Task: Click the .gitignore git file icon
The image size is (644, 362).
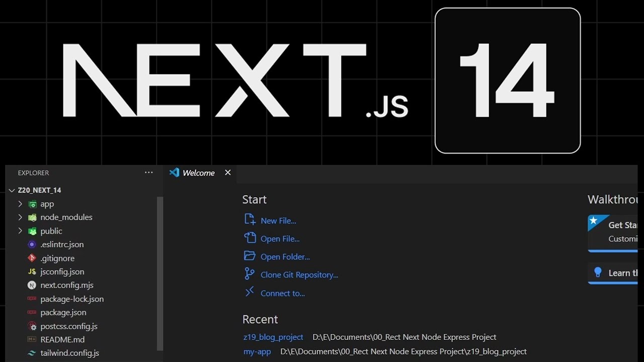Action: tap(32, 258)
